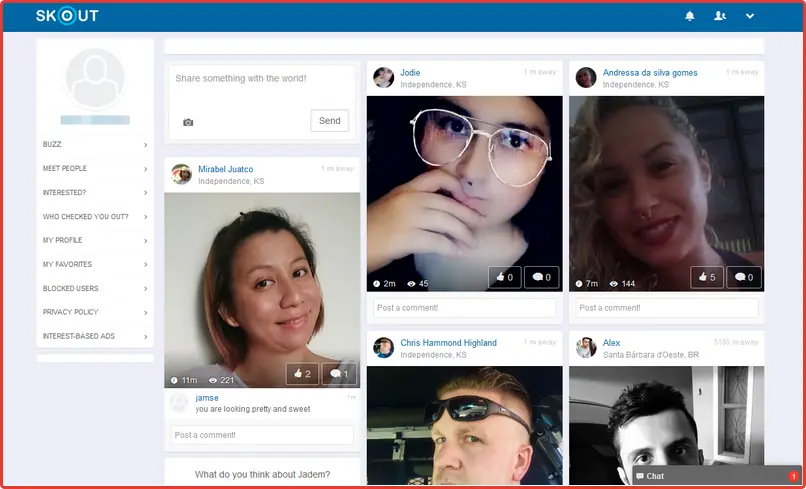Image resolution: width=806 pixels, height=489 pixels.
Task: Click the chevron next to BUZZ
Action: point(145,145)
